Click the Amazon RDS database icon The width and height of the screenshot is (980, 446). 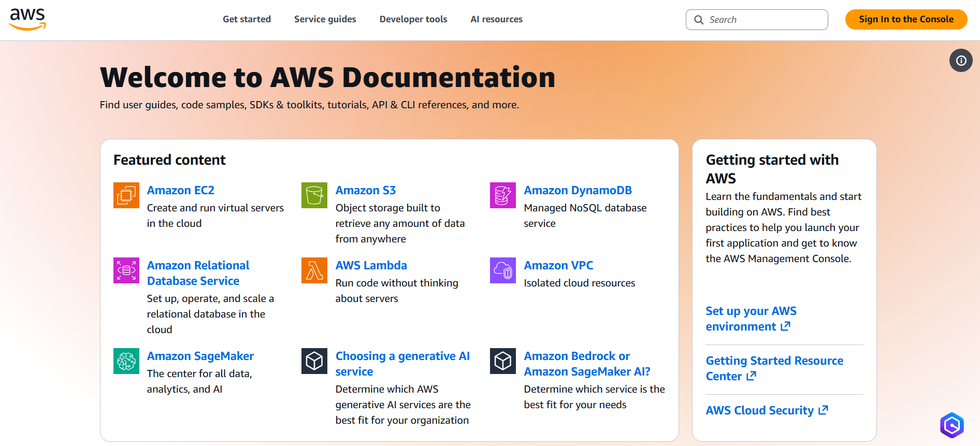point(126,270)
